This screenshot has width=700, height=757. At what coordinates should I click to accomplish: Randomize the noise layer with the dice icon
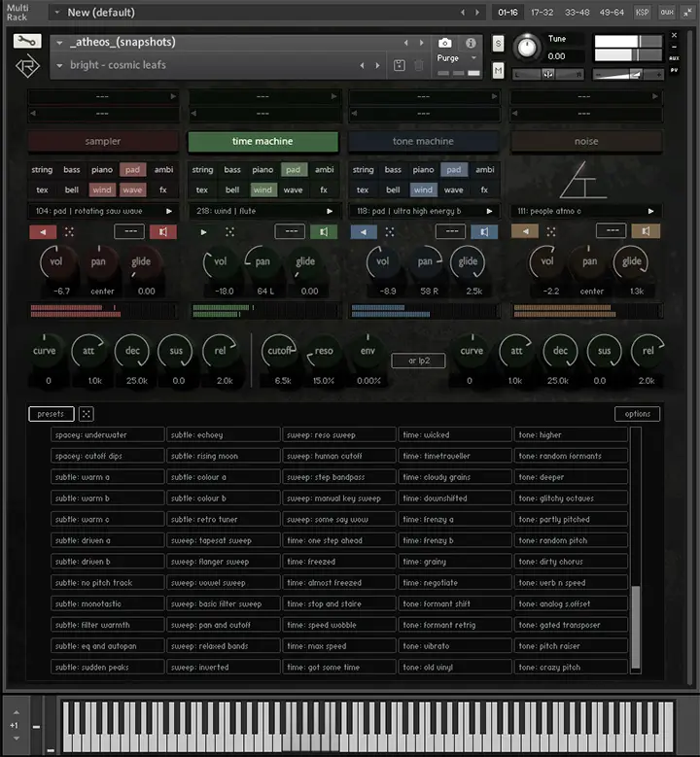(550, 231)
